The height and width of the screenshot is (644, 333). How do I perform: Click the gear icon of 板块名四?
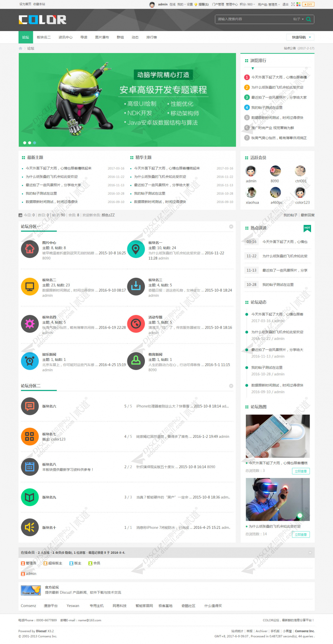30,323
